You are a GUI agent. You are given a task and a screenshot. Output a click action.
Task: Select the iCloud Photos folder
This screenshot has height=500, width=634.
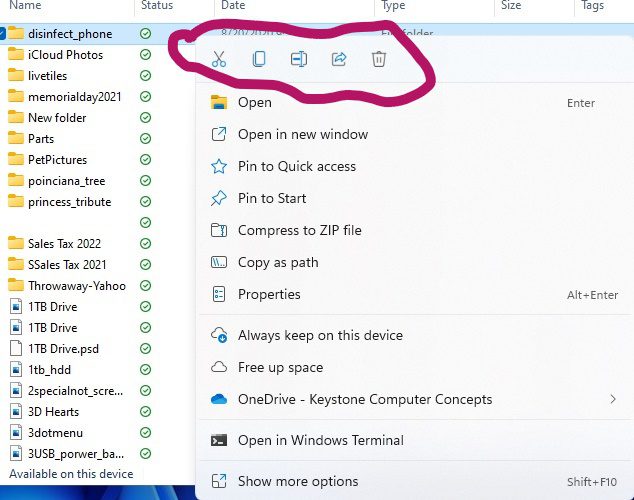pos(66,55)
